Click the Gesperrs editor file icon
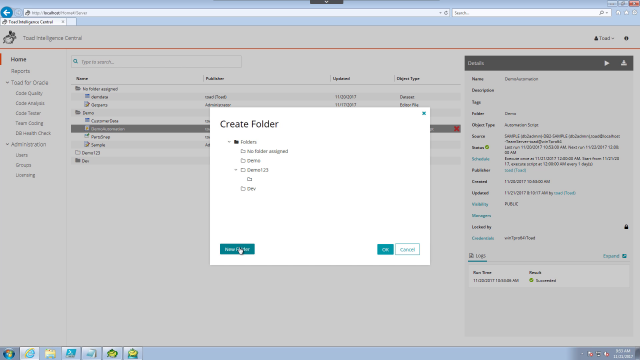This screenshot has width=640, height=360. click(x=87, y=104)
